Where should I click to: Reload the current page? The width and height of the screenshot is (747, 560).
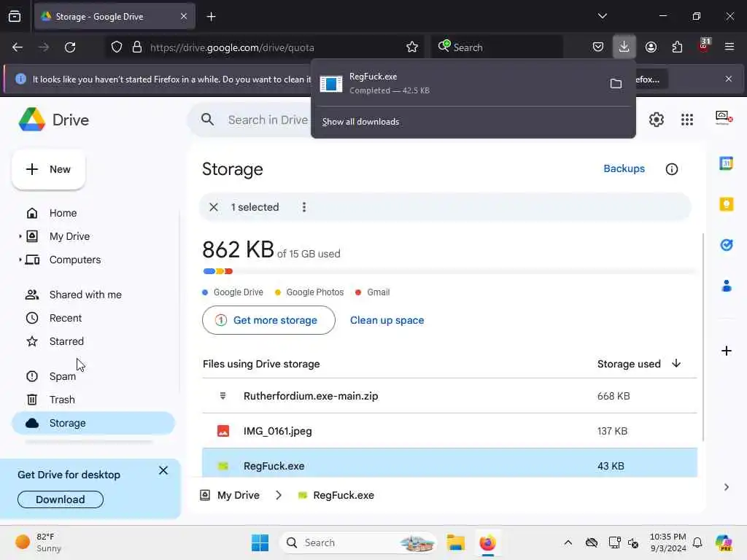70,47
